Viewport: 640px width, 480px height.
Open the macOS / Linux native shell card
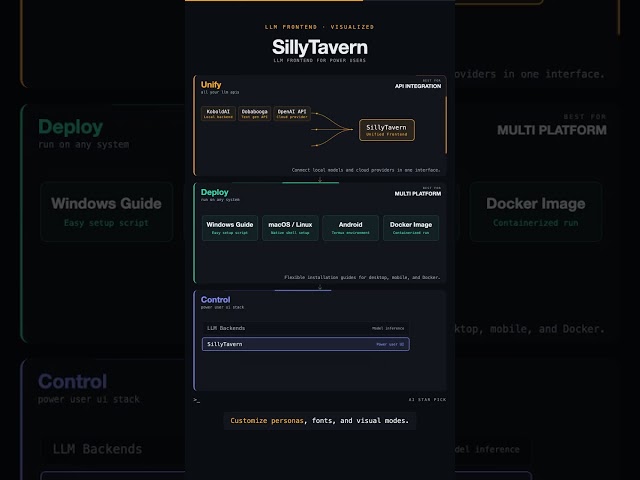click(290, 228)
